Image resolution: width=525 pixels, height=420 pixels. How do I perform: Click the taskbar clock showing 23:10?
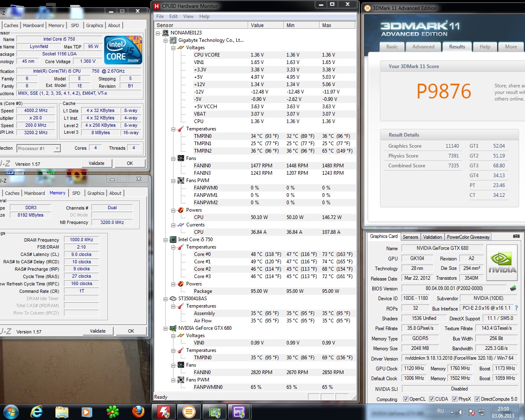pos(503,412)
